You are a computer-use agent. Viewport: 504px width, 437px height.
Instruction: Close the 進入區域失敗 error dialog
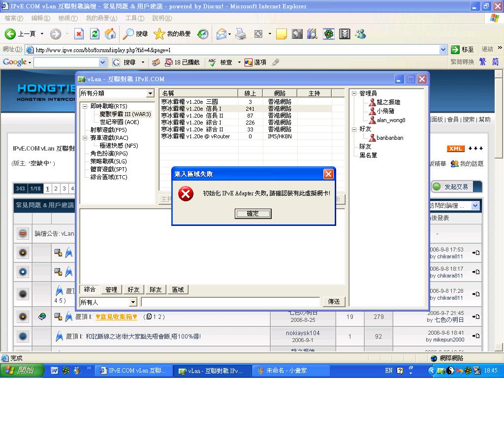[x=328, y=174]
